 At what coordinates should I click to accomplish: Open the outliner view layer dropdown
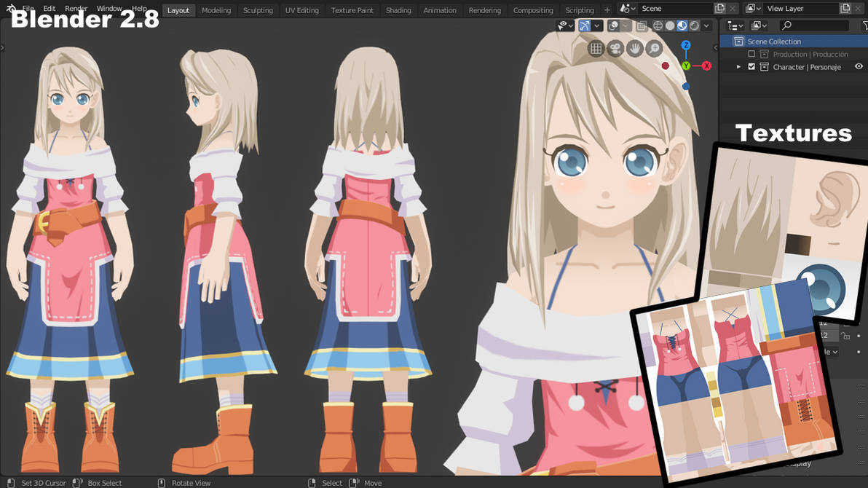758,25
